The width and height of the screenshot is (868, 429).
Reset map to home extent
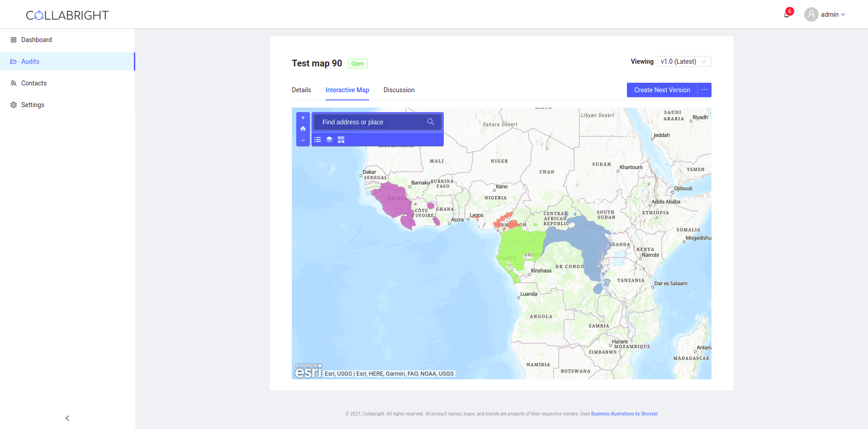303,129
